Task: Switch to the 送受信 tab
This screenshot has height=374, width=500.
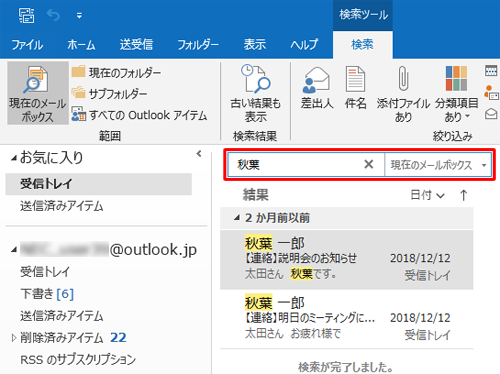Action: pyautogui.click(x=136, y=45)
